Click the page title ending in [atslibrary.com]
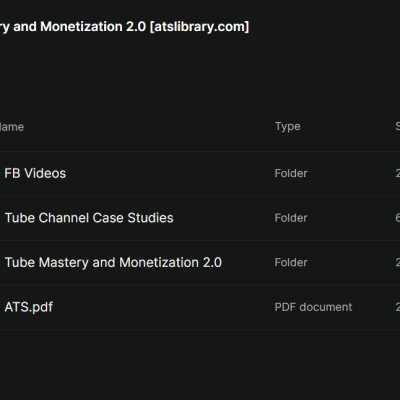 [125, 27]
